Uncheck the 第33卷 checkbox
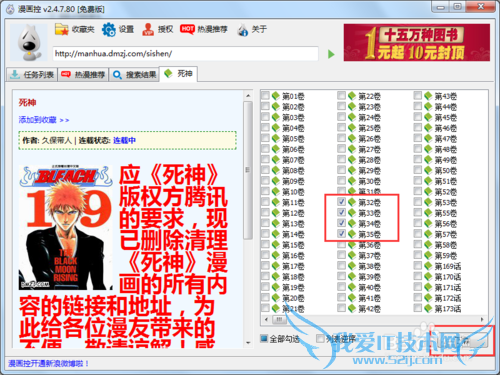Screen dimensions: 500x375 (x=341, y=212)
